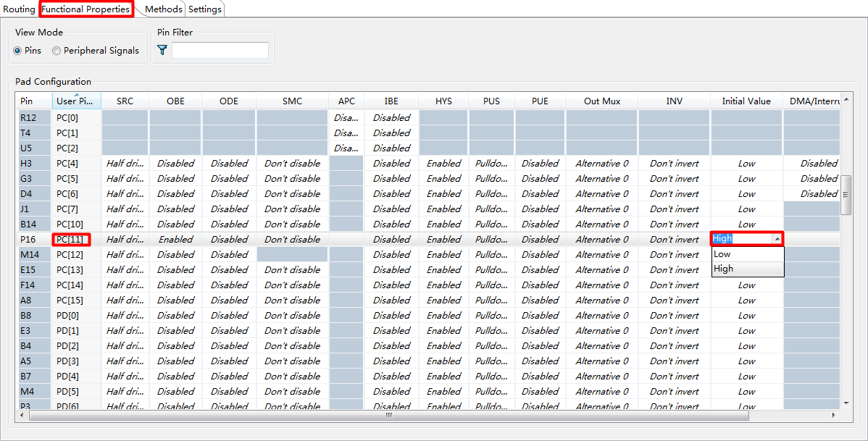
Task: Click the PC[0] user pin cell
Action: (77, 118)
